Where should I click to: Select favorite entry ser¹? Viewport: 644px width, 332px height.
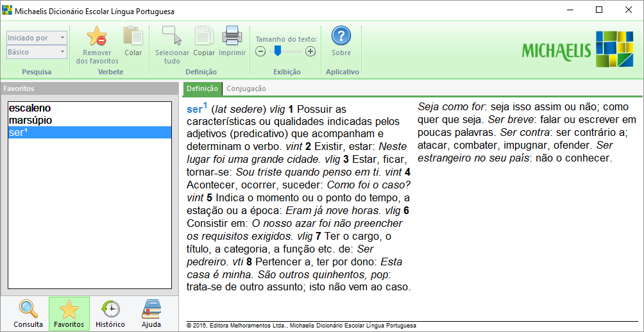[x=90, y=133]
